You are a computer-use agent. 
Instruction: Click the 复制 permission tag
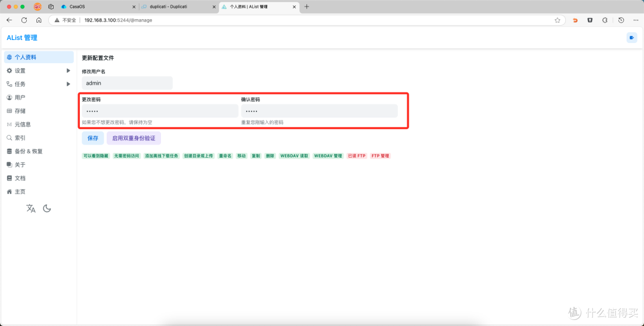click(x=256, y=156)
